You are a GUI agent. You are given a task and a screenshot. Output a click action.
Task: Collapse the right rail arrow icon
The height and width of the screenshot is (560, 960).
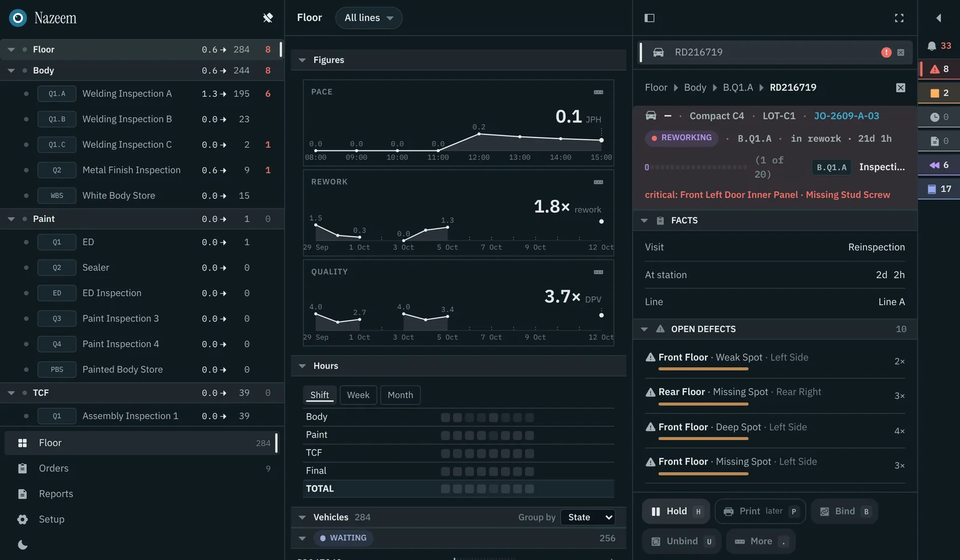click(938, 18)
